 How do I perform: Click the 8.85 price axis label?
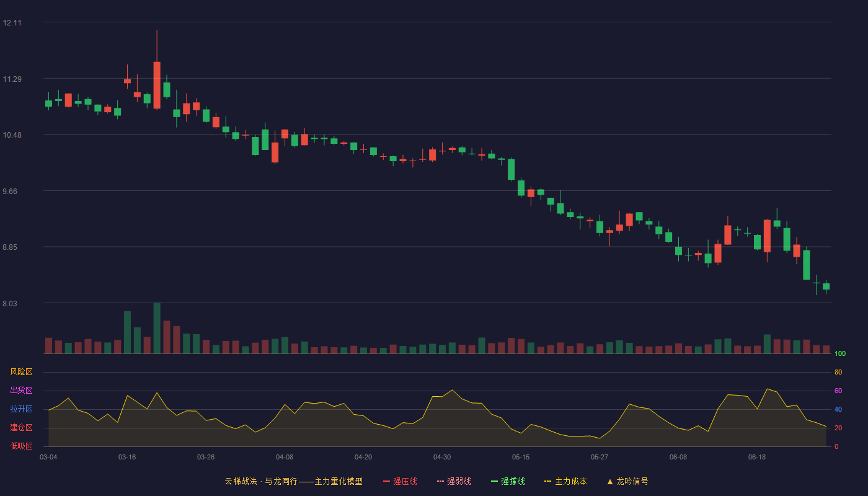(x=10, y=247)
